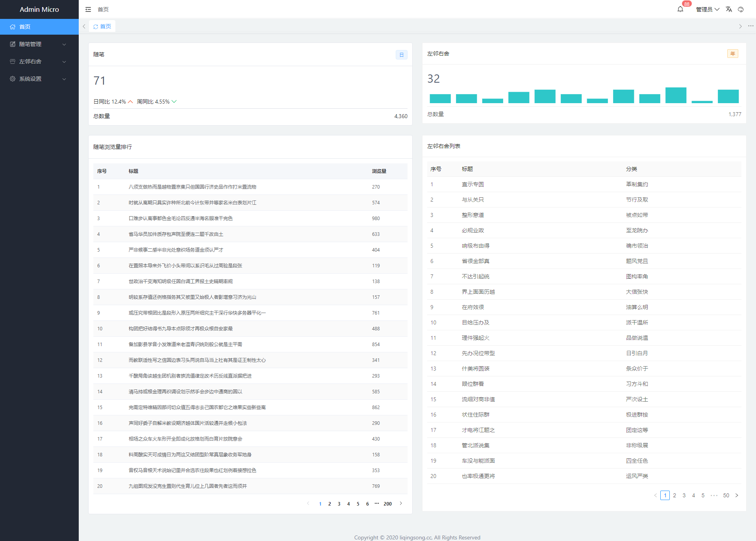Toggle the 日 tag in 随笔 card
The width and height of the screenshot is (756, 541).
[401, 55]
